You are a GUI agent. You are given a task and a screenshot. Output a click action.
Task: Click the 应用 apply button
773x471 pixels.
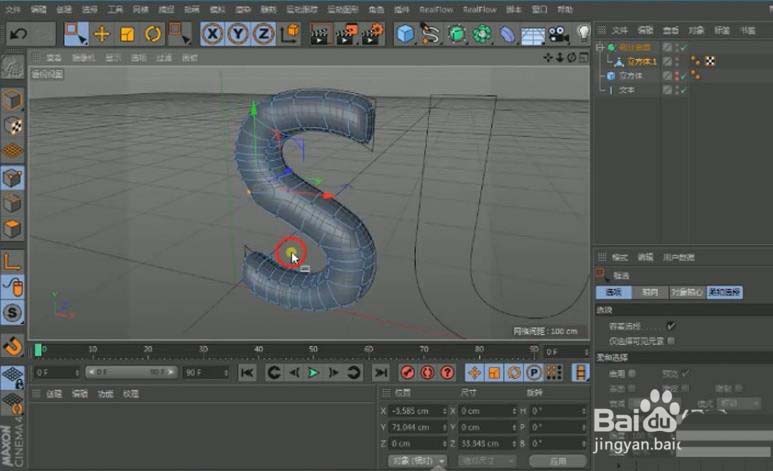click(x=559, y=461)
